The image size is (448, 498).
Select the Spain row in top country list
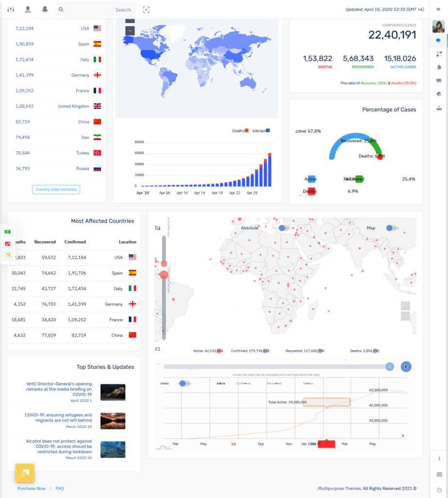pyautogui.click(x=56, y=44)
